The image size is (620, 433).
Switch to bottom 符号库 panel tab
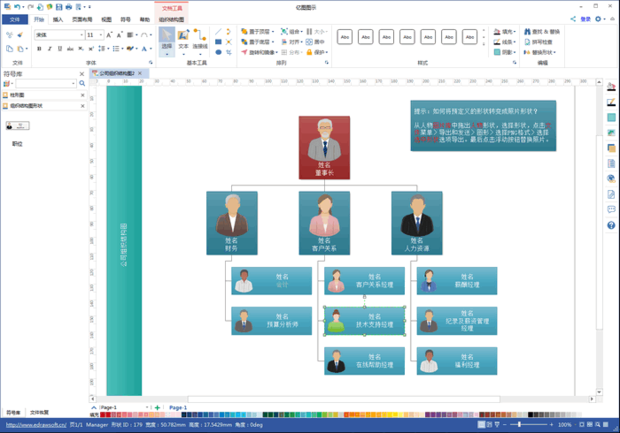[x=13, y=412]
